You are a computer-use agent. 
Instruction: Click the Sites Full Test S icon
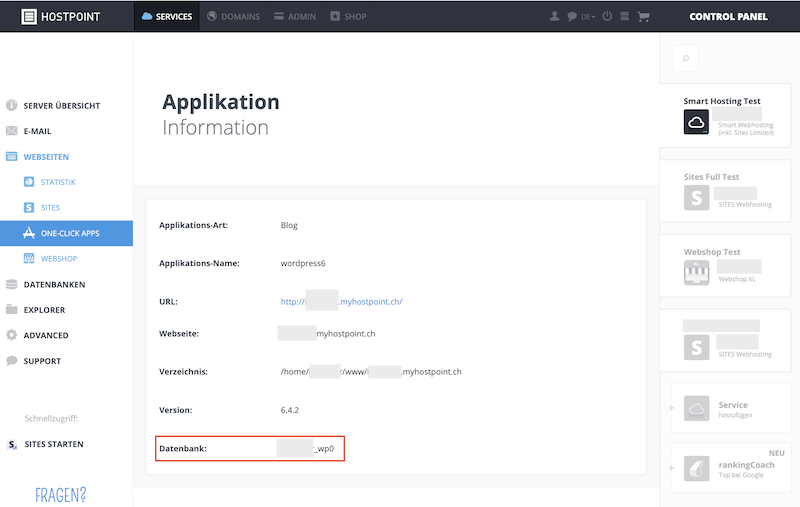(x=696, y=197)
